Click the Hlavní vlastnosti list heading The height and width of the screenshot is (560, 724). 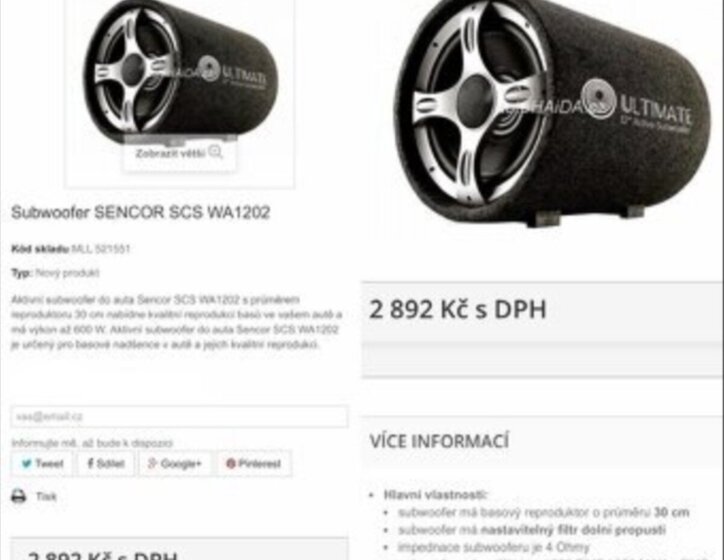point(435,495)
